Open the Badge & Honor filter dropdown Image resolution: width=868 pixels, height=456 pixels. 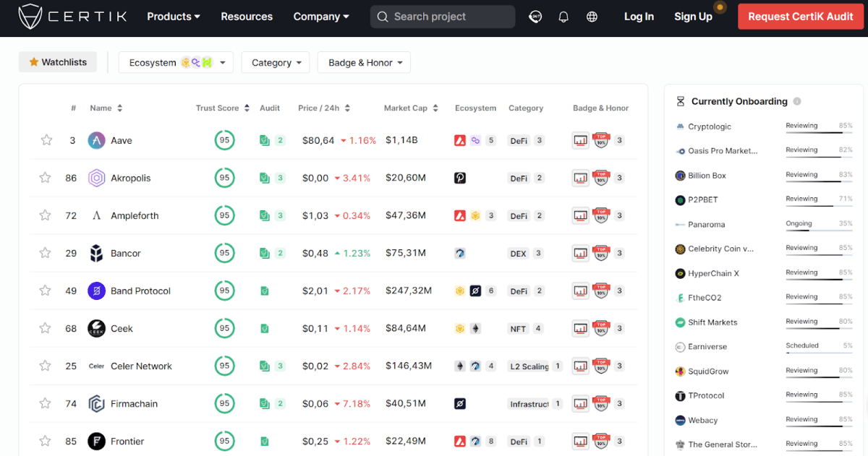pyautogui.click(x=364, y=63)
